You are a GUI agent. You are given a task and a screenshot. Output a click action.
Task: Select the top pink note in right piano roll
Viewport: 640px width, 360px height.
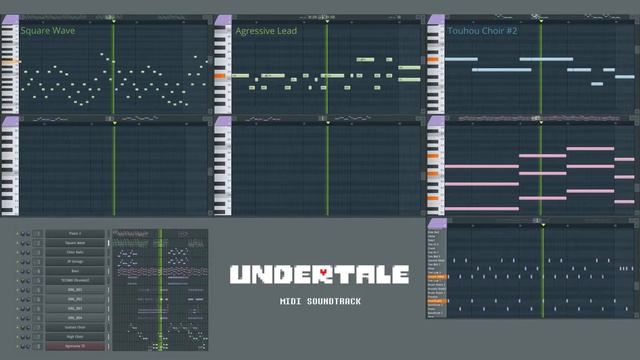(x=590, y=149)
